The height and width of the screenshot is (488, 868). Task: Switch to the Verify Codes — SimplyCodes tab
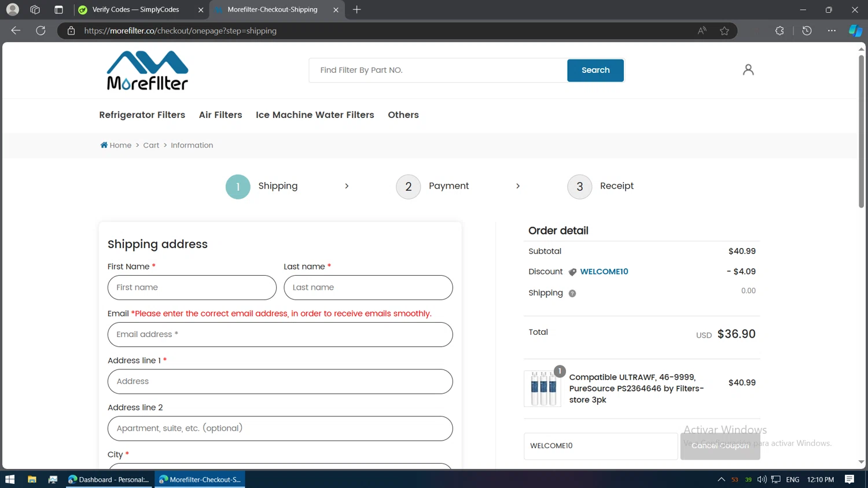[x=142, y=10]
